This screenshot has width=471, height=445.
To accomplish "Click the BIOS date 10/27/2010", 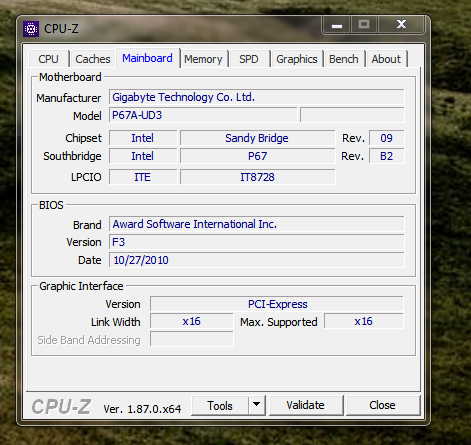I will [x=257, y=260].
